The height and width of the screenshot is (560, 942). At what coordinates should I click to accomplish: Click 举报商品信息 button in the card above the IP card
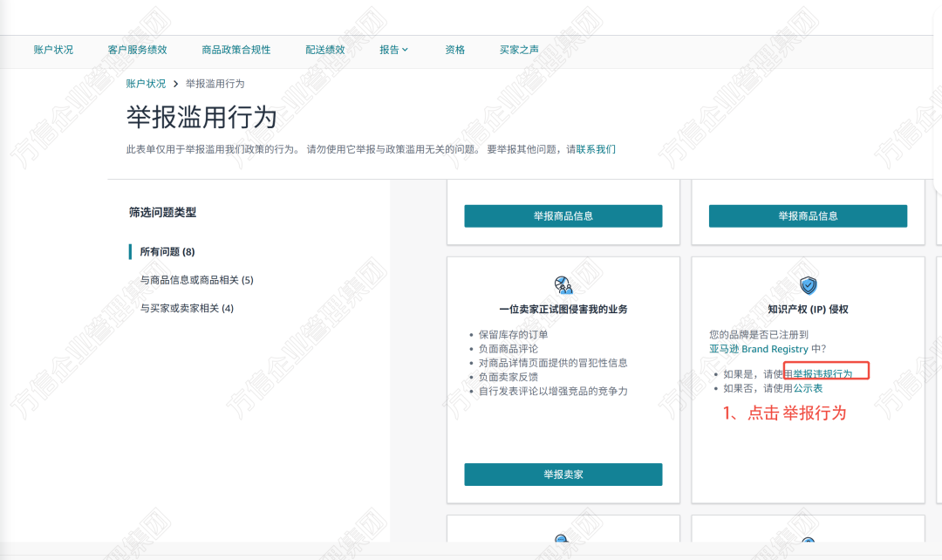coord(808,216)
